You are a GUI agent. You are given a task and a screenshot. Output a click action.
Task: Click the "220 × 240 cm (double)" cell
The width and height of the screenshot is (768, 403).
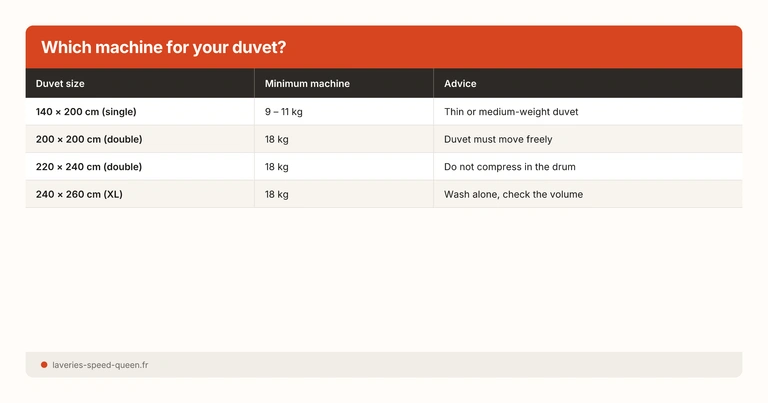[89, 166]
